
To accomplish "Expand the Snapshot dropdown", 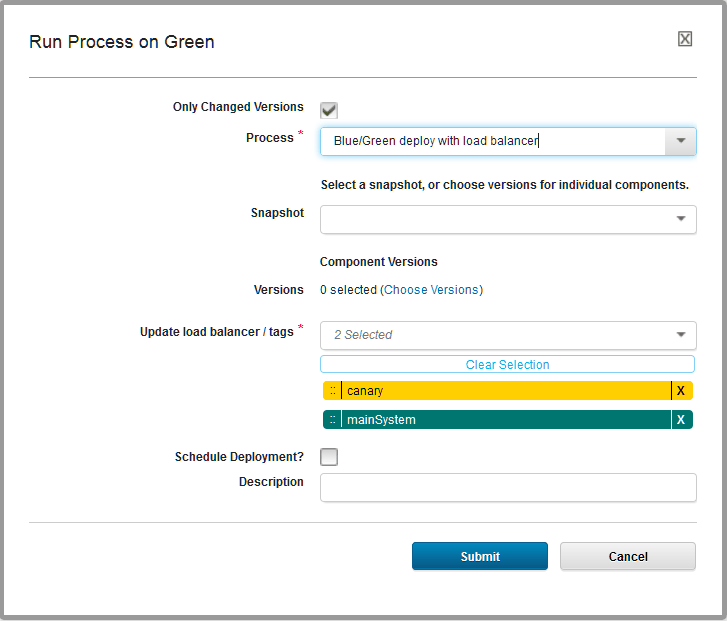I will click(x=681, y=219).
